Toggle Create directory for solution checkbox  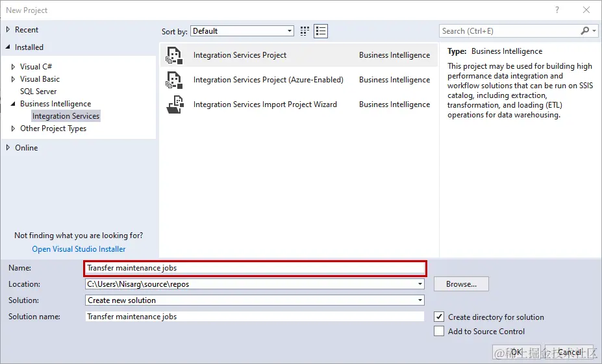(x=439, y=317)
